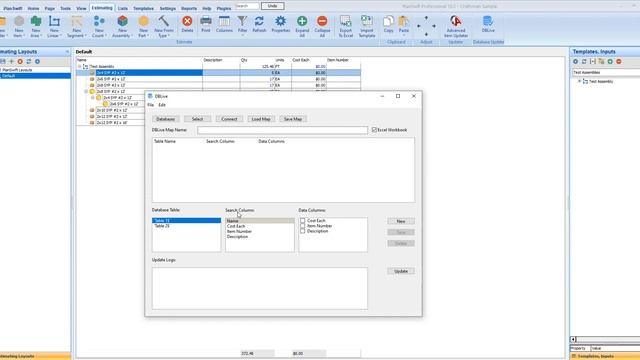The height and width of the screenshot is (360, 640).
Task: Click the Paste icon in Clipboard group
Action: pos(404,21)
